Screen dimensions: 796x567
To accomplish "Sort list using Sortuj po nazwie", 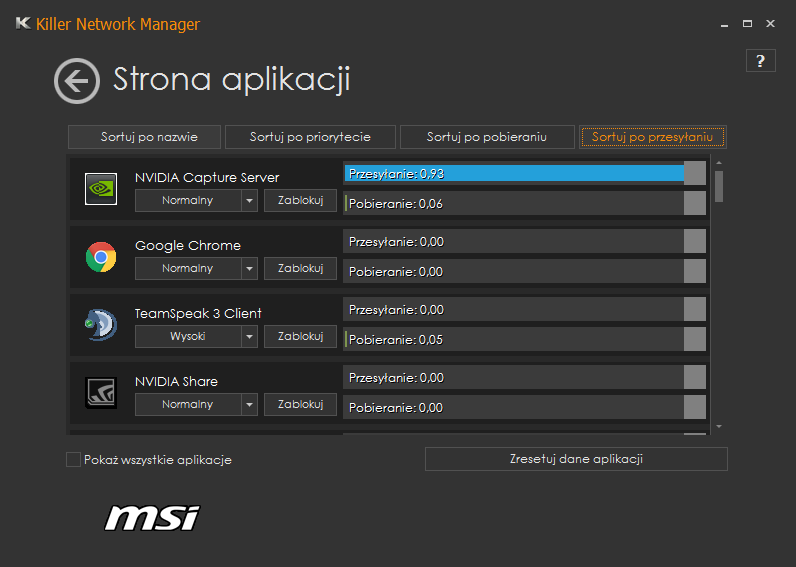I will pos(145,137).
